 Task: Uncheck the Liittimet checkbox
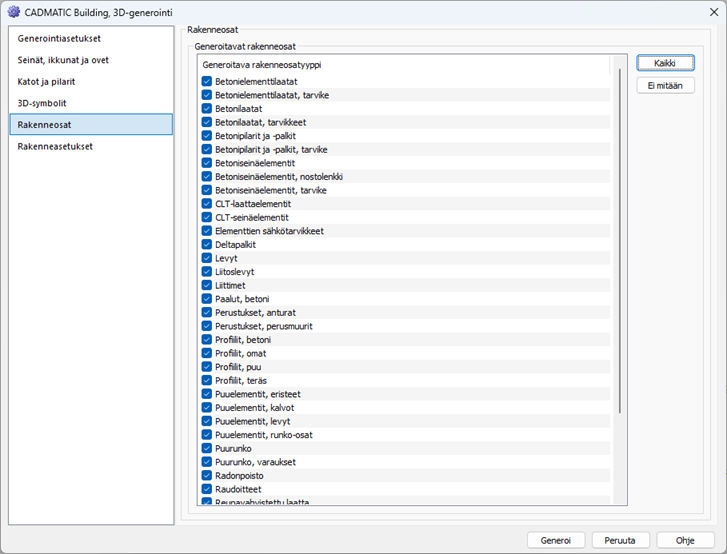(x=206, y=285)
